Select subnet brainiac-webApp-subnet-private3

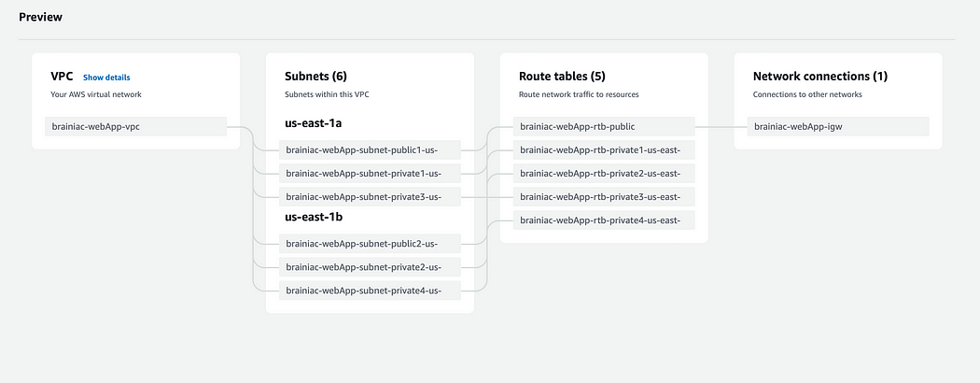tap(370, 196)
